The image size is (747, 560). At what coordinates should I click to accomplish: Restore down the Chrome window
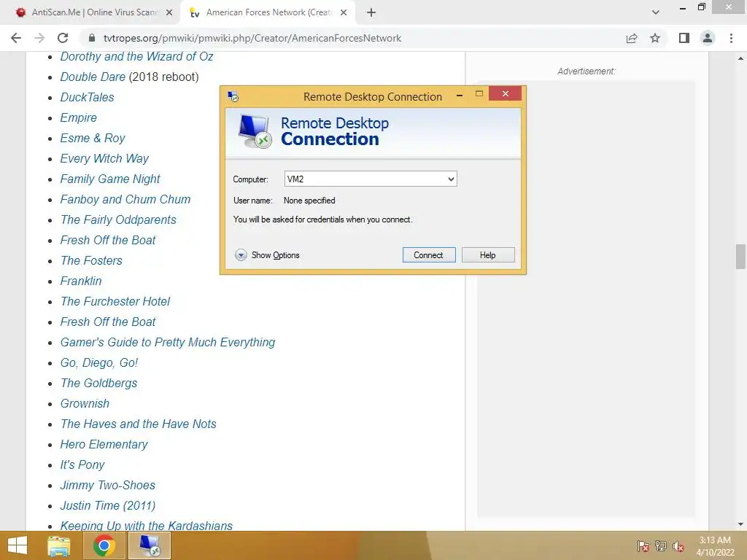tap(701, 7)
